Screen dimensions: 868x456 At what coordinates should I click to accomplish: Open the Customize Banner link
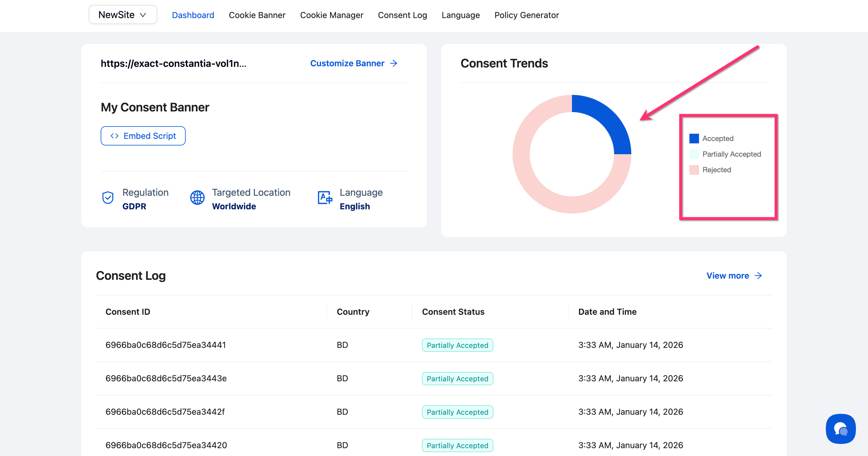point(347,63)
